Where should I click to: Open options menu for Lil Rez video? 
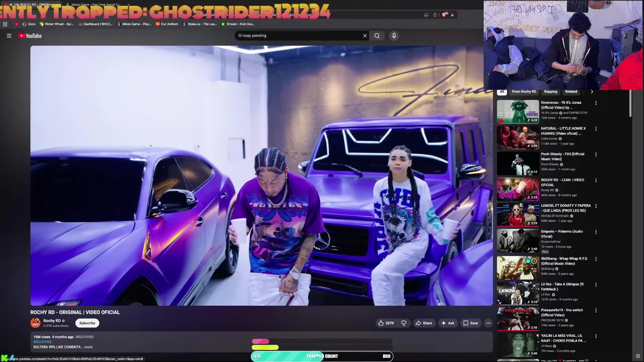click(x=596, y=285)
